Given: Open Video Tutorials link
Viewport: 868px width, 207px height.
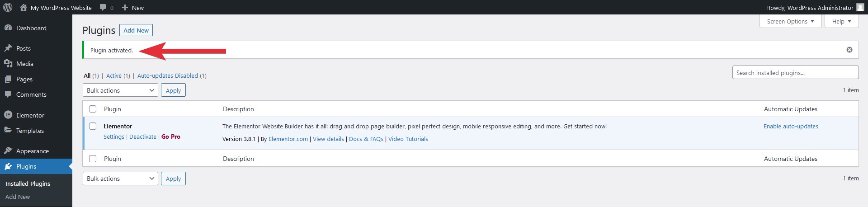Looking at the screenshot, I should tap(408, 139).
